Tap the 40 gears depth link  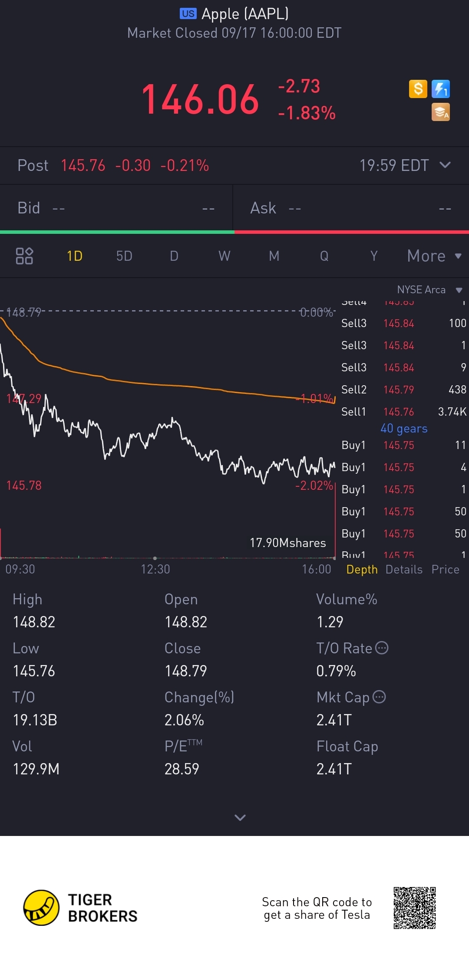404,429
